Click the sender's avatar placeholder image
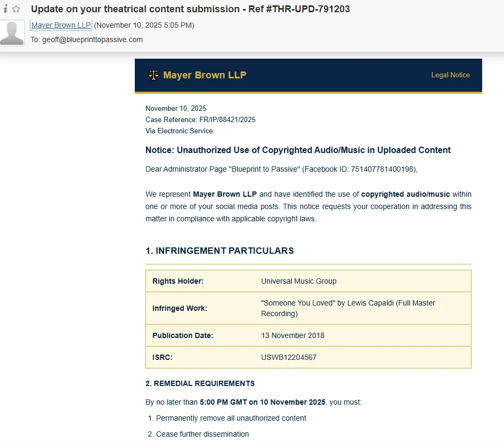The height and width of the screenshot is (442, 504). [x=12, y=33]
